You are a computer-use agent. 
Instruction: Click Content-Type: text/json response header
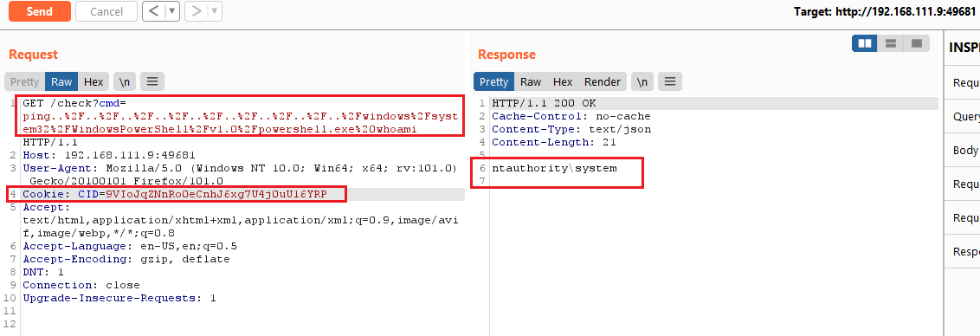pos(571,130)
